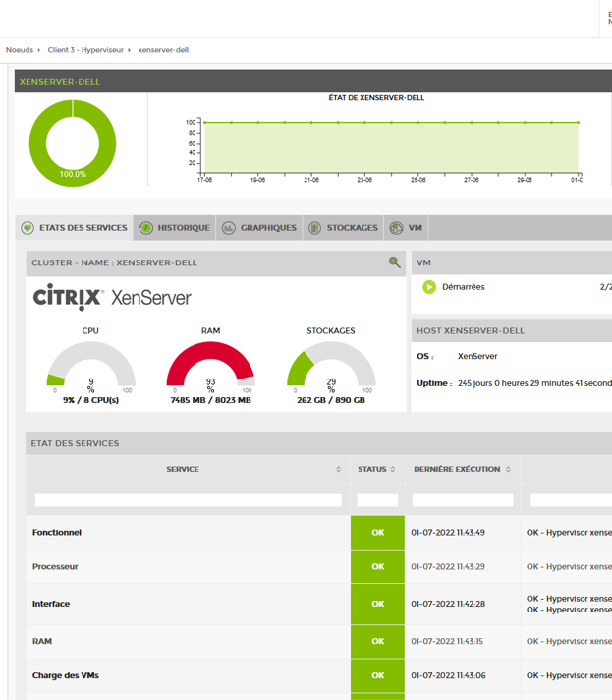Click the 100.0% donut chart

pyautogui.click(x=73, y=144)
